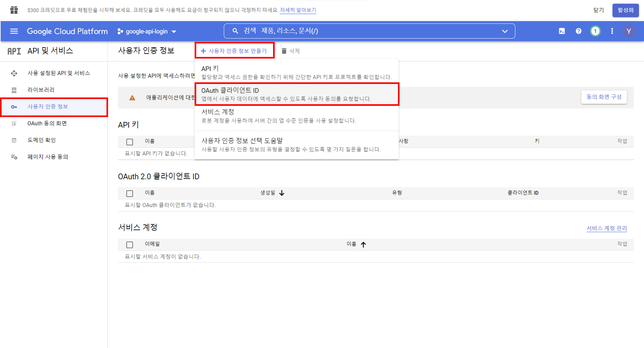Screen dimensions: 644x348
Task: Open the google-api-login project dropdown
Action: point(147,31)
